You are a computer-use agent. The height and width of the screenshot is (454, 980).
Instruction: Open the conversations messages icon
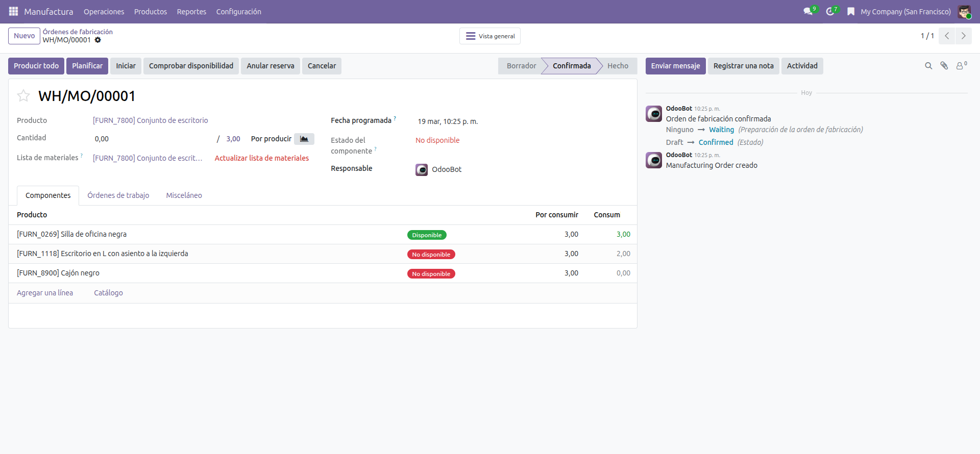pyautogui.click(x=808, y=11)
